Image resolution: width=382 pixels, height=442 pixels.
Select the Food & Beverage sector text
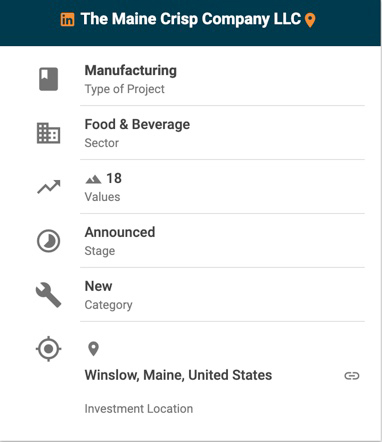(x=137, y=124)
